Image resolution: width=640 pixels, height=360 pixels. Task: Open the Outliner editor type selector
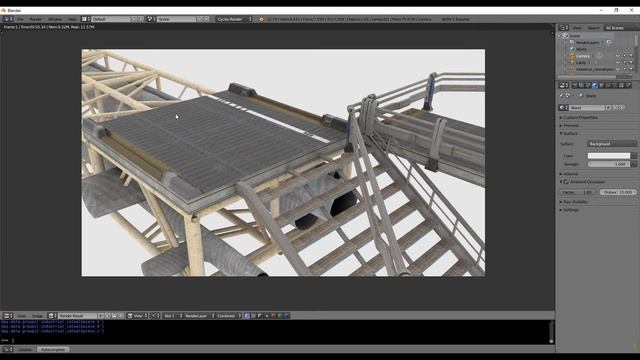[x=564, y=28]
